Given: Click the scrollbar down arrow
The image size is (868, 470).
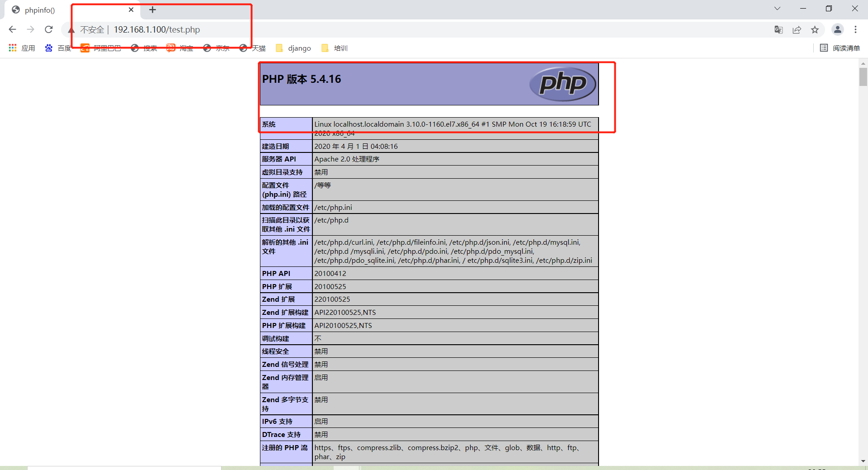Looking at the screenshot, I should pyautogui.click(x=863, y=461).
